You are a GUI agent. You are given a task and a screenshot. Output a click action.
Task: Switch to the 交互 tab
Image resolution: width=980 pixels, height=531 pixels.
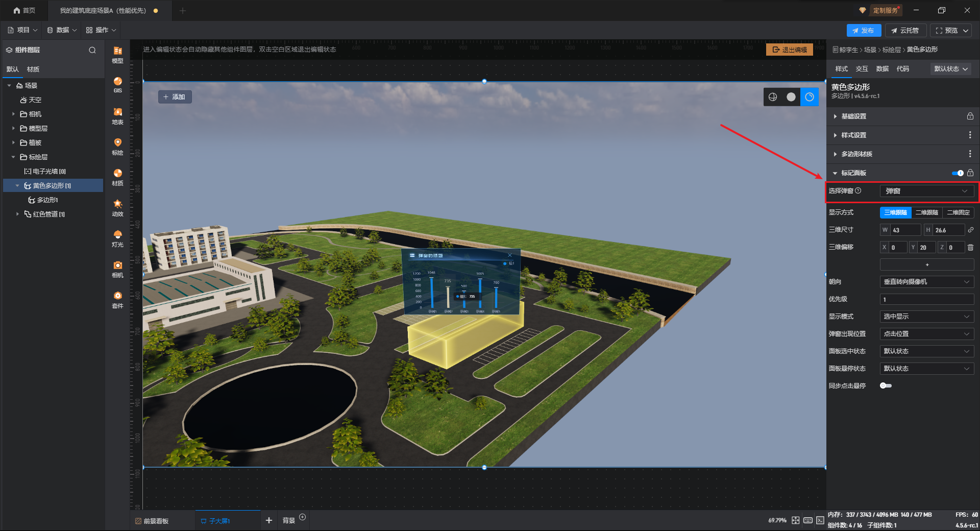tap(862, 69)
